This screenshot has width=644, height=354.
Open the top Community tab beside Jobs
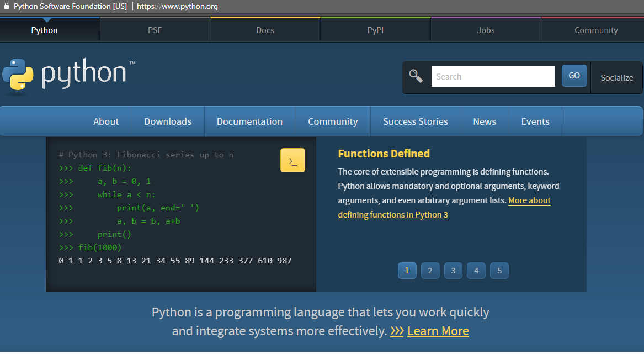pos(596,30)
